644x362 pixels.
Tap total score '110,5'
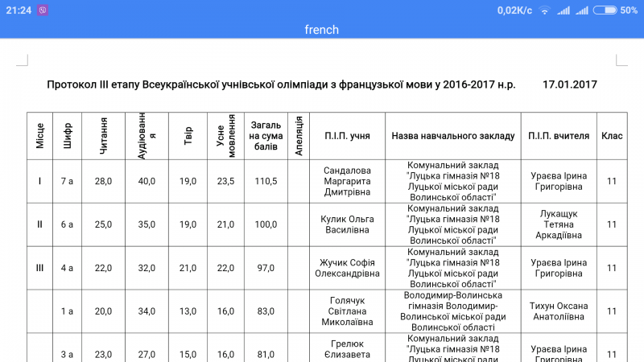click(266, 181)
